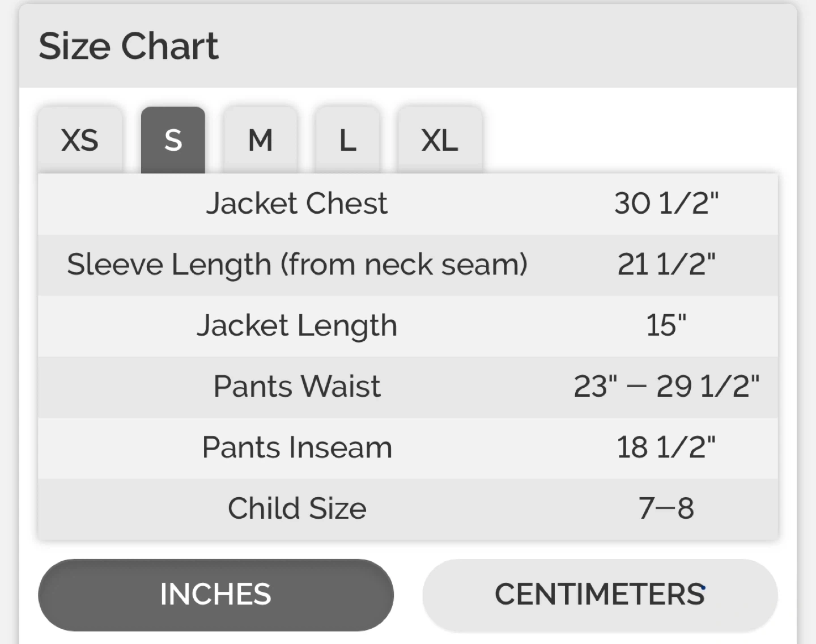Click the Pants Inseam row label
The height and width of the screenshot is (644, 816).
297,448
